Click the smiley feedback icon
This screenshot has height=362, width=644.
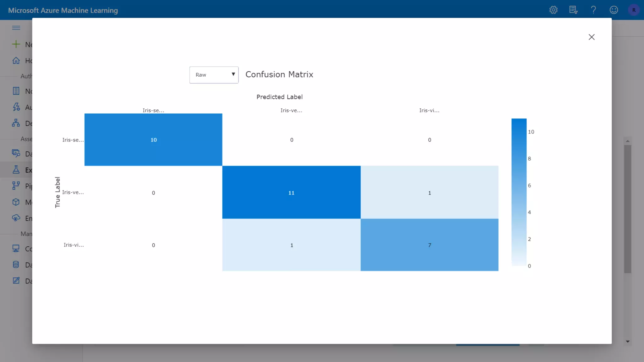tap(613, 10)
